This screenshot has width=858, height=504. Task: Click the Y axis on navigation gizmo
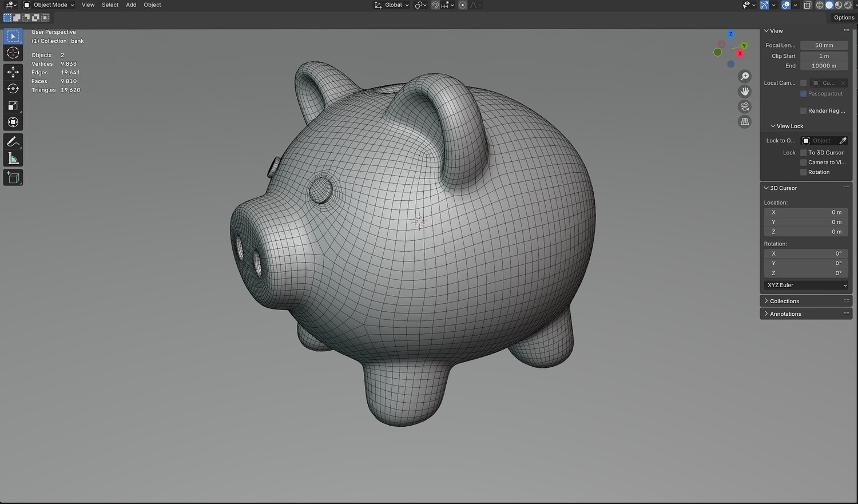(744, 46)
